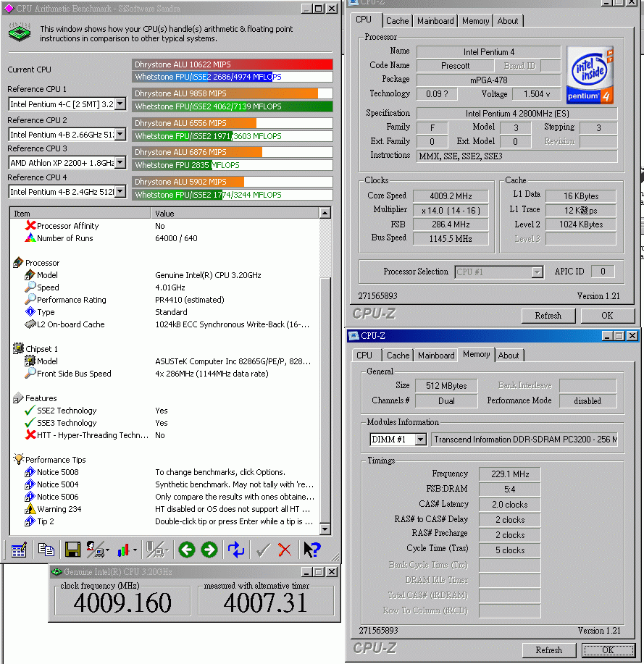Image resolution: width=644 pixels, height=664 pixels.
Task: Click OK in the CPU-Z processor window
Action: 607,316
